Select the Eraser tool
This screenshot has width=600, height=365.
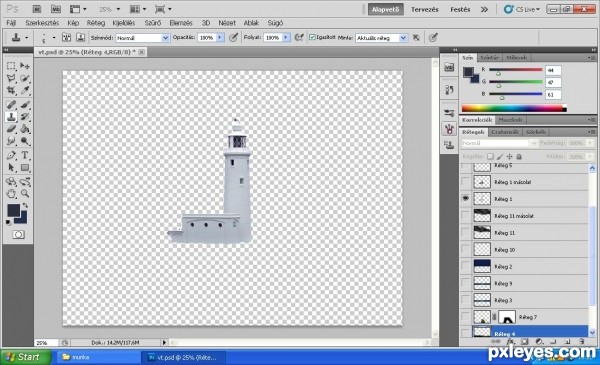[11, 129]
